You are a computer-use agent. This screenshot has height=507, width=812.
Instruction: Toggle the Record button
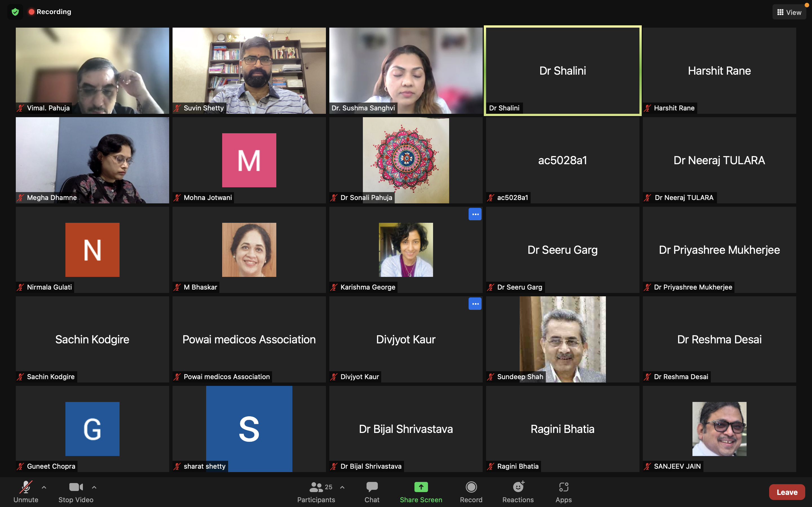471,492
